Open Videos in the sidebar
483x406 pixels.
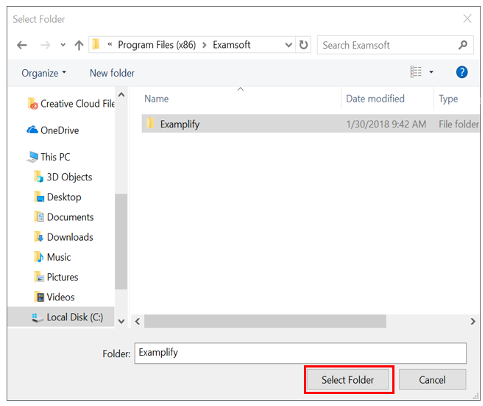click(x=60, y=297)
